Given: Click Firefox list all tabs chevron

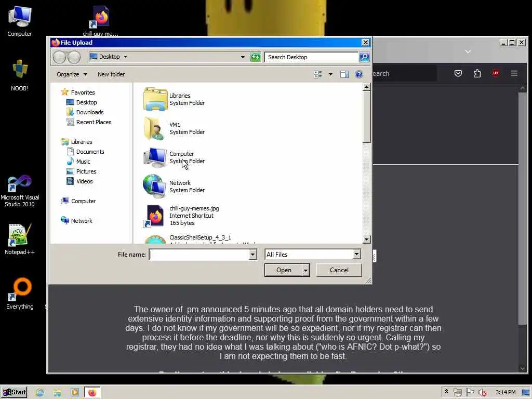Looking at the screenshot, I should click(468, 51).
